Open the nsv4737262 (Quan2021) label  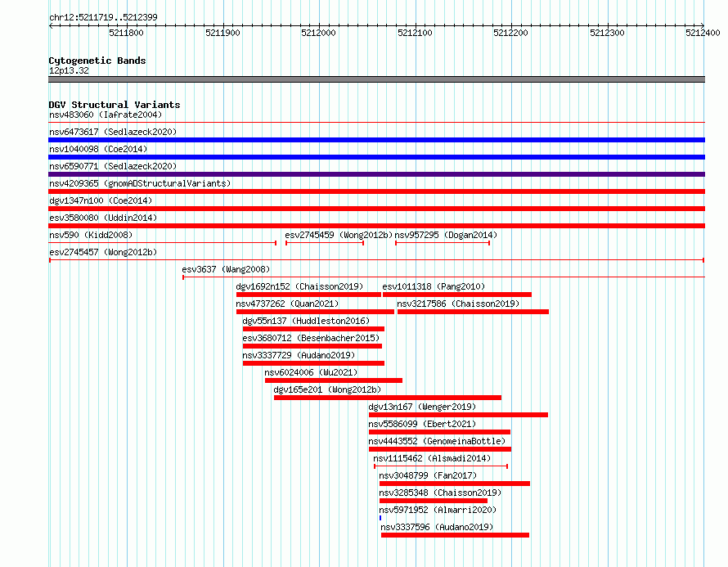(x=287, y=304)
